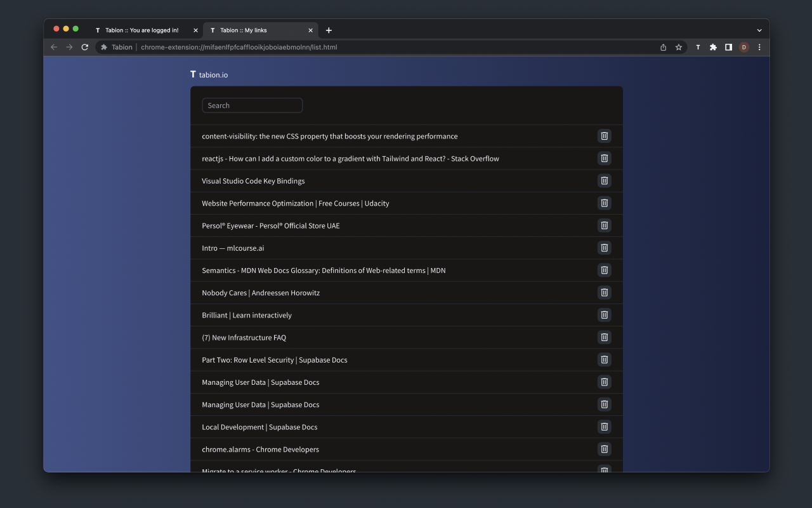Viewport: 812px width, 508px height.
Task: Open the Chrome extensions puzzle icon
Action: (713, 47)
